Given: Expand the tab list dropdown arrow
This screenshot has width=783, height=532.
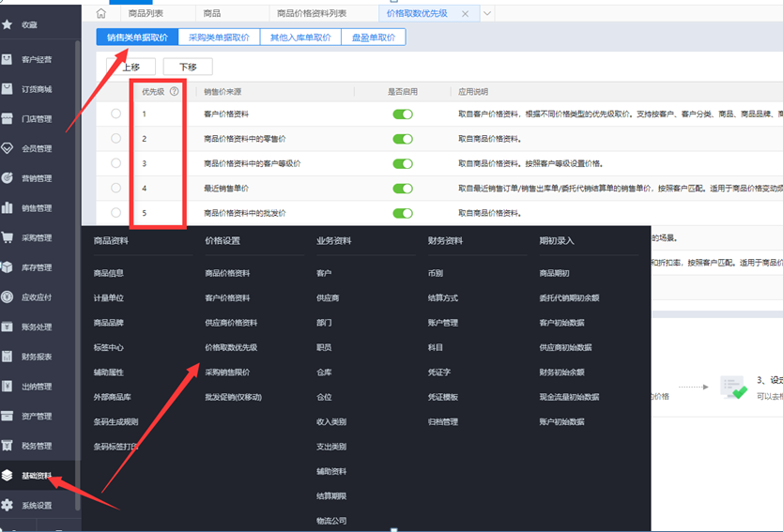Looking at the screenshot, I should (487, 14).
